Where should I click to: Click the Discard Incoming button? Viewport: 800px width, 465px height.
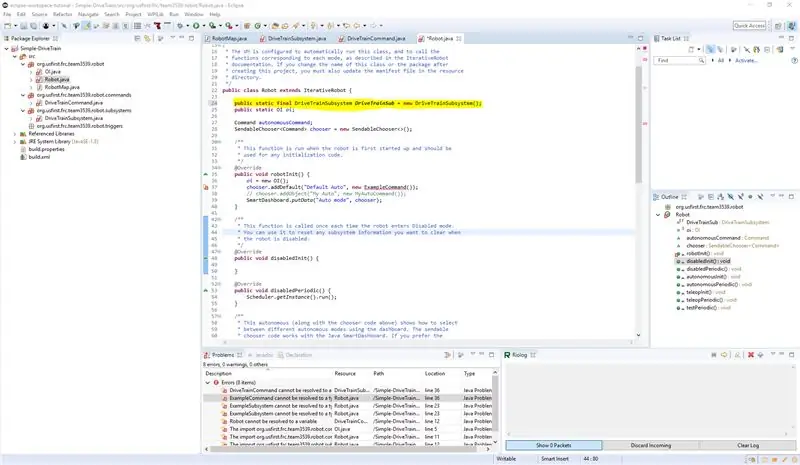651,446
